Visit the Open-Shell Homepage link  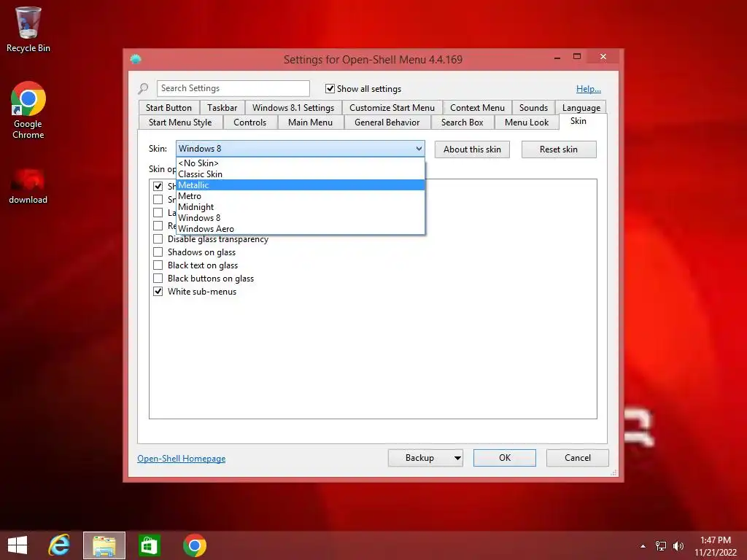[x=182, y=459]
